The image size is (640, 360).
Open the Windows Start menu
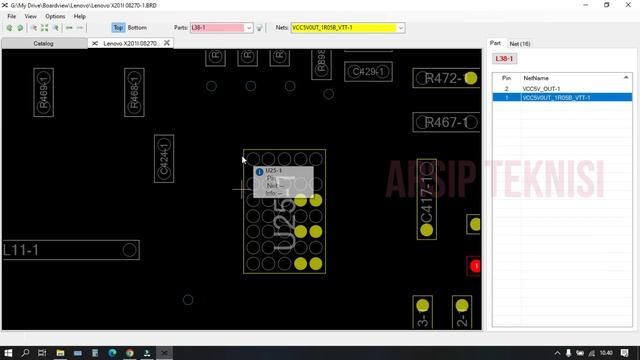[8, 353]
